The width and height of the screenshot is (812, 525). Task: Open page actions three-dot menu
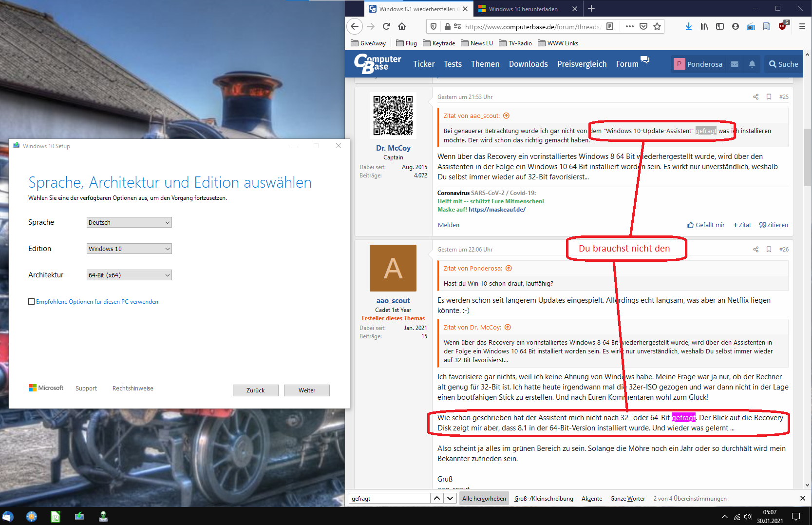click(x=630, y=26)
